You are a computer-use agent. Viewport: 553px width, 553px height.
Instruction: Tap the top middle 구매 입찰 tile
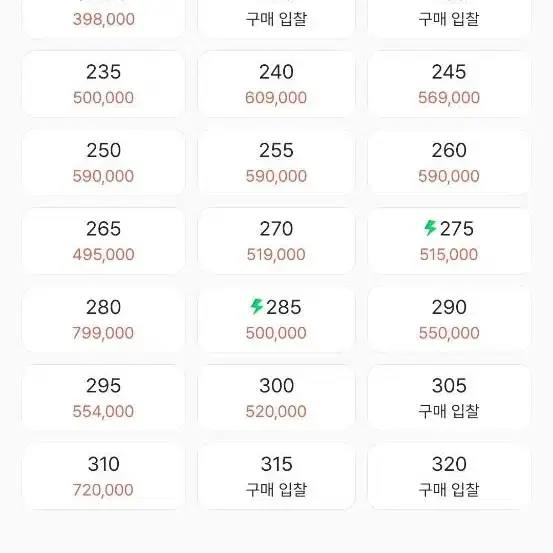276,18
